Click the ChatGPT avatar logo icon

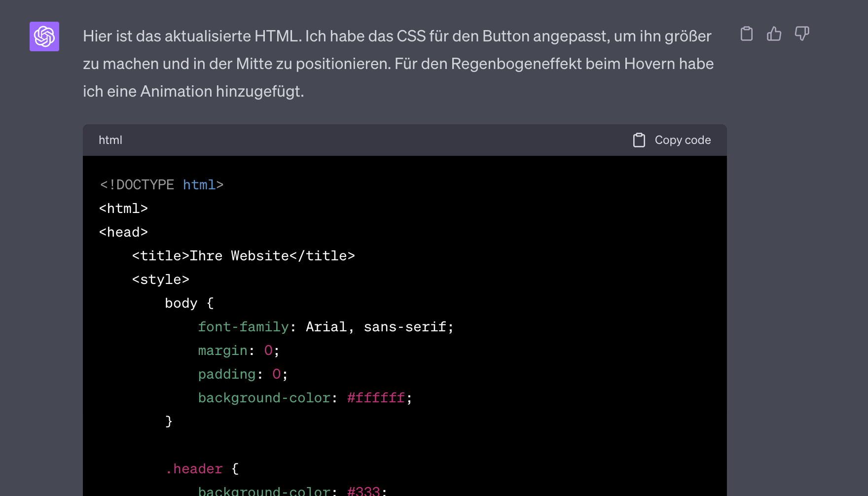[x=44, y=36]
